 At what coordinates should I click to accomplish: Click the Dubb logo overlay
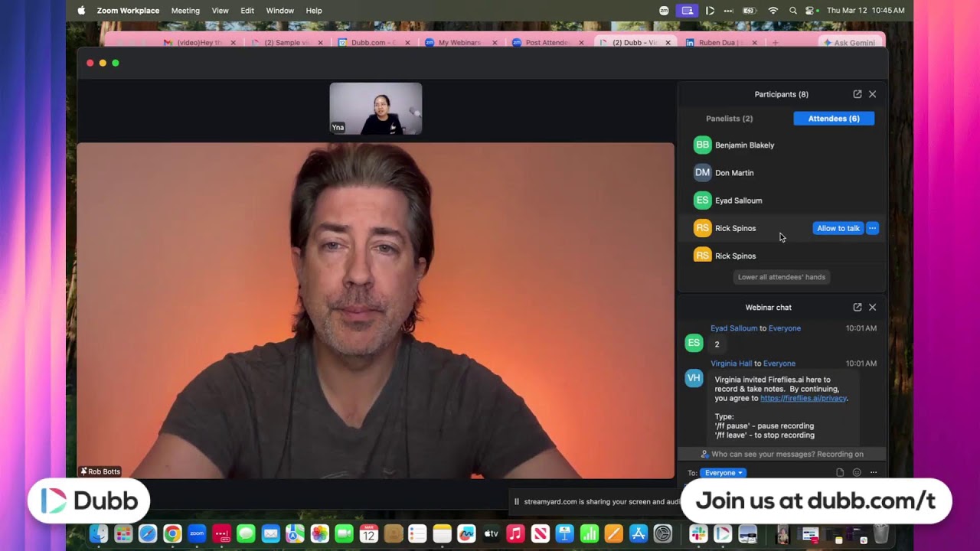coord(89,501)
